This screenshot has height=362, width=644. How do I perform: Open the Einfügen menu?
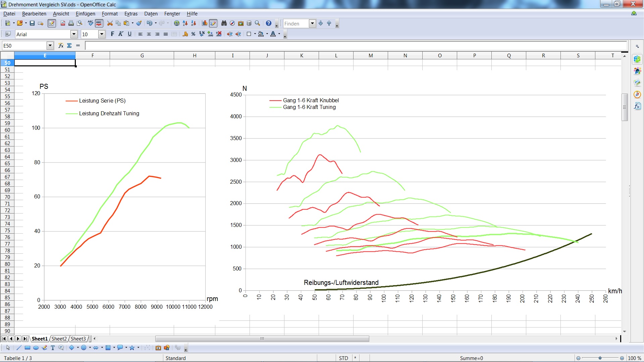pos(85,14)
